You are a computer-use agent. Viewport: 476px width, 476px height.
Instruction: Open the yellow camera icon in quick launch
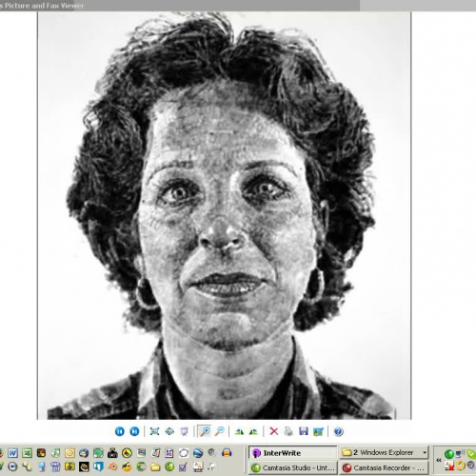point(69,466)
